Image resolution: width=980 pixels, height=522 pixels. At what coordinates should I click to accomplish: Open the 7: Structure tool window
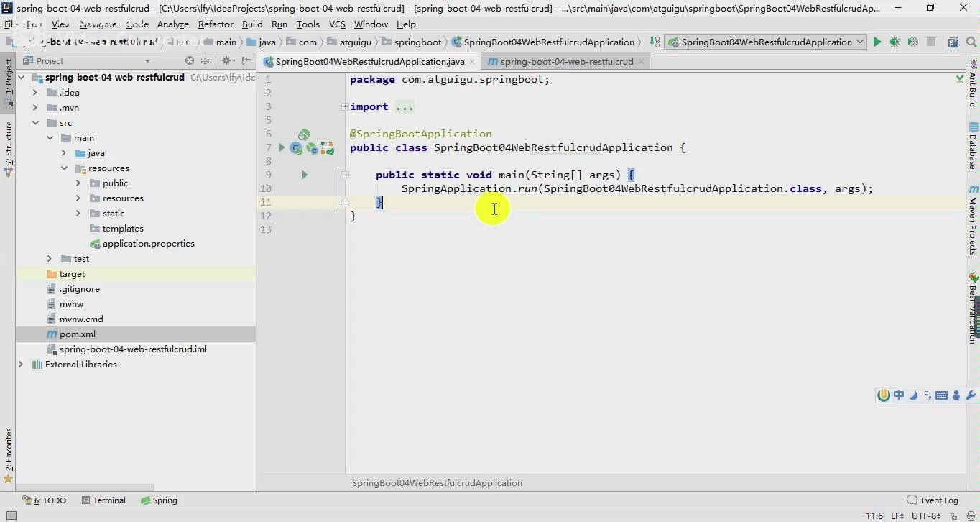(x=9, y=149)
